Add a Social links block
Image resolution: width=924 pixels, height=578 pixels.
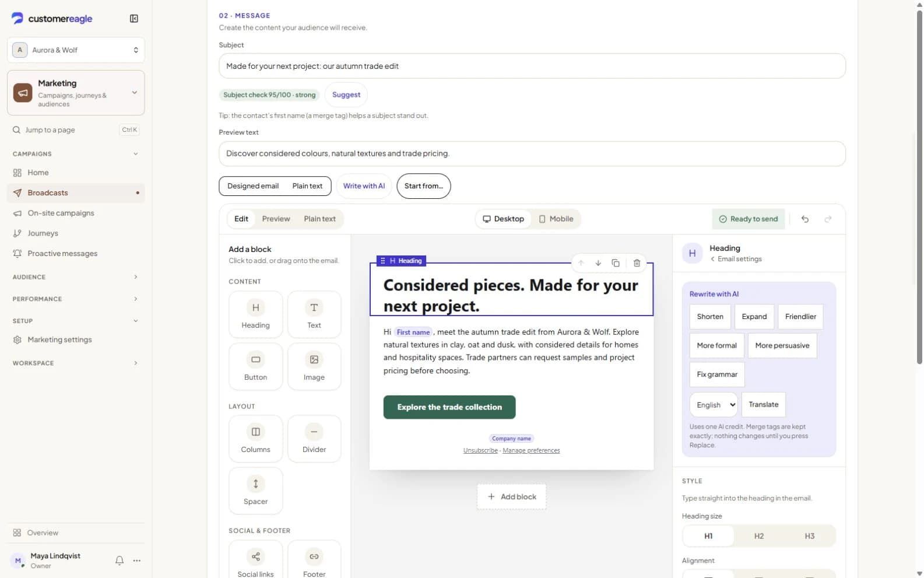pos(256,560)
